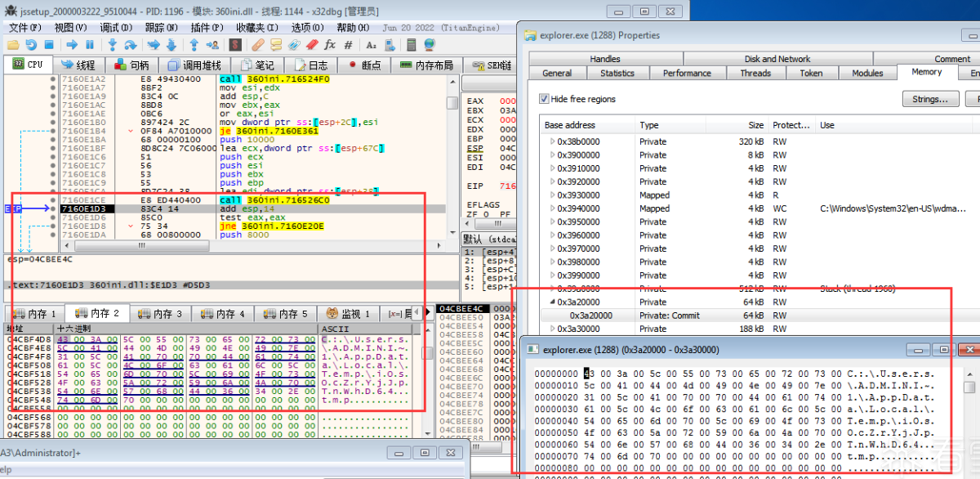The width and height of the screenshot is (980, 479).
Task: Expand the 0x3940000 mapped region
Action: [552, 208]
